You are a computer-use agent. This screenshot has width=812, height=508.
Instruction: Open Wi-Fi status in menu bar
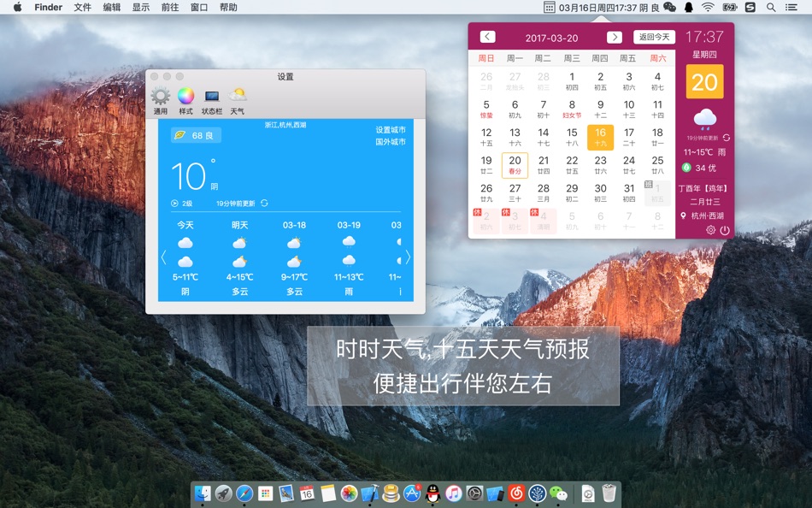[x=708, y=7]
